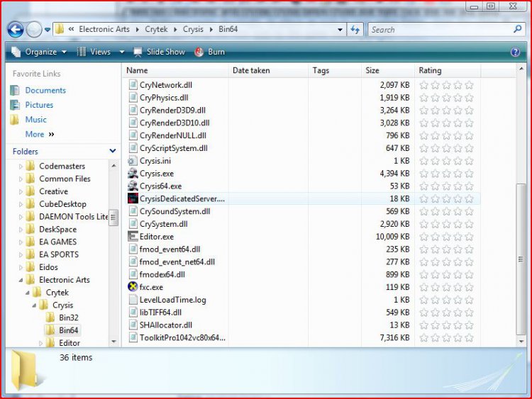Select the LevelLoadTime.log file icon
532x399 pixels.
pyautogui.click(x=133, y=300)
